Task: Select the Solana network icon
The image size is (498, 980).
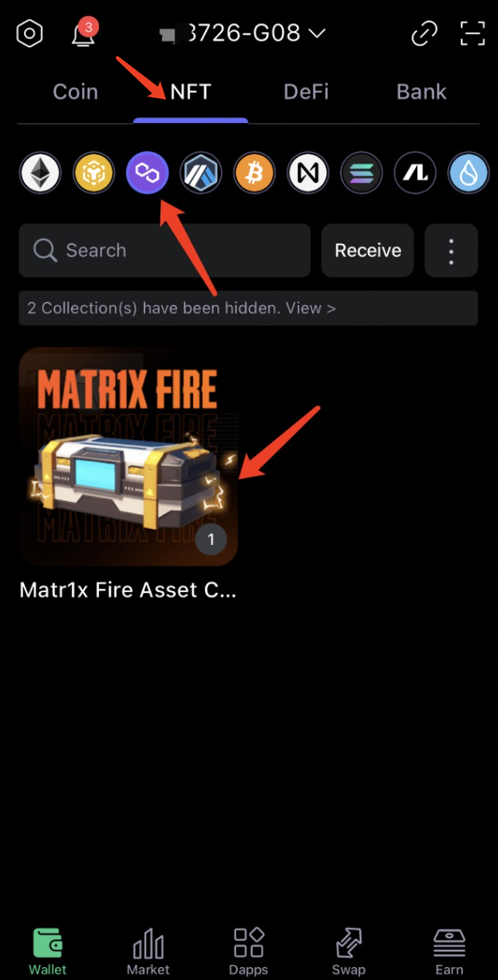Action: [x=362, y=173]
